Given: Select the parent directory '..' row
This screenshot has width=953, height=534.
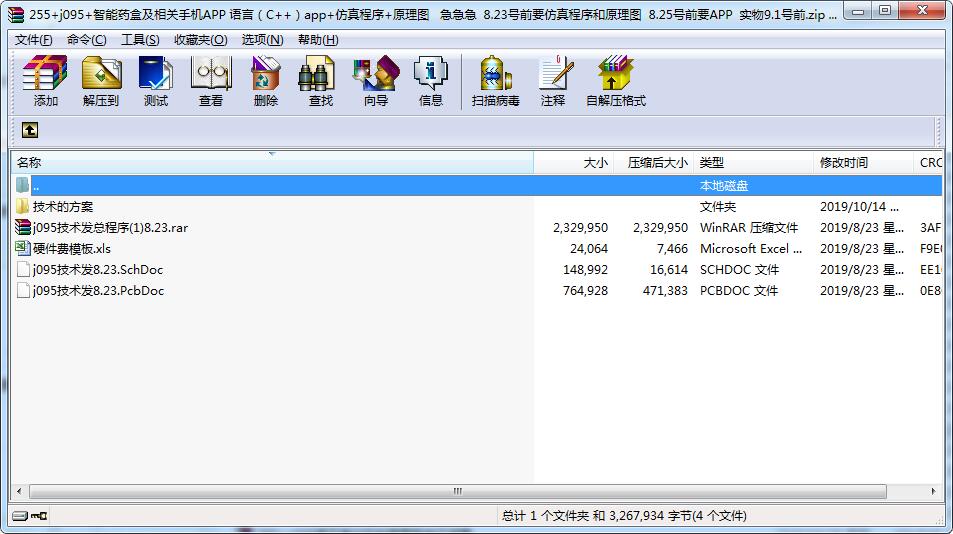Looking at the screenshot, I should point(476,185).
